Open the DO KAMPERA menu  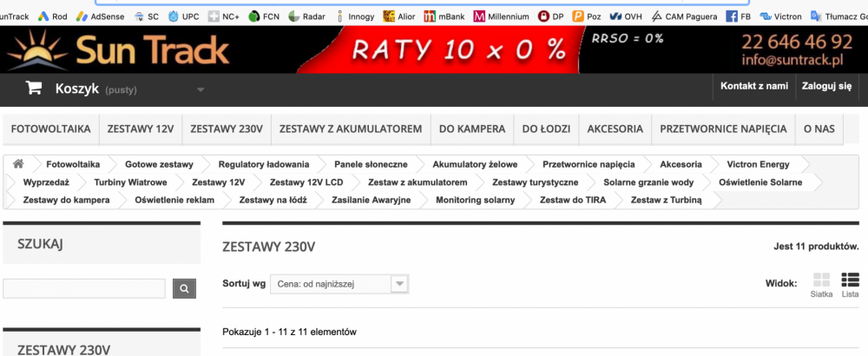point(472,129)
